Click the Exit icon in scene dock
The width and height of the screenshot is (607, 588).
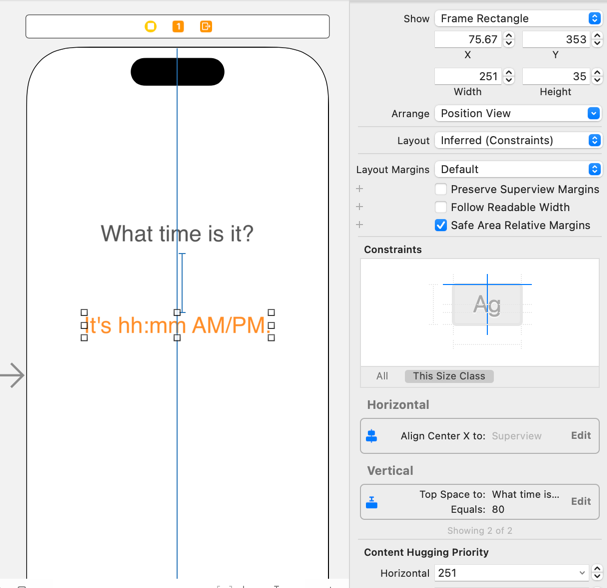pos(206,26)
